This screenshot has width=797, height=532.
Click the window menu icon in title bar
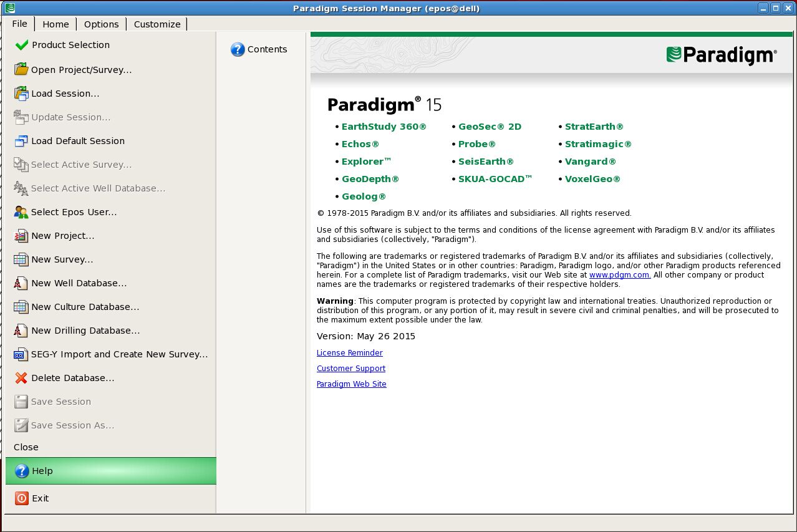[9, 8]
